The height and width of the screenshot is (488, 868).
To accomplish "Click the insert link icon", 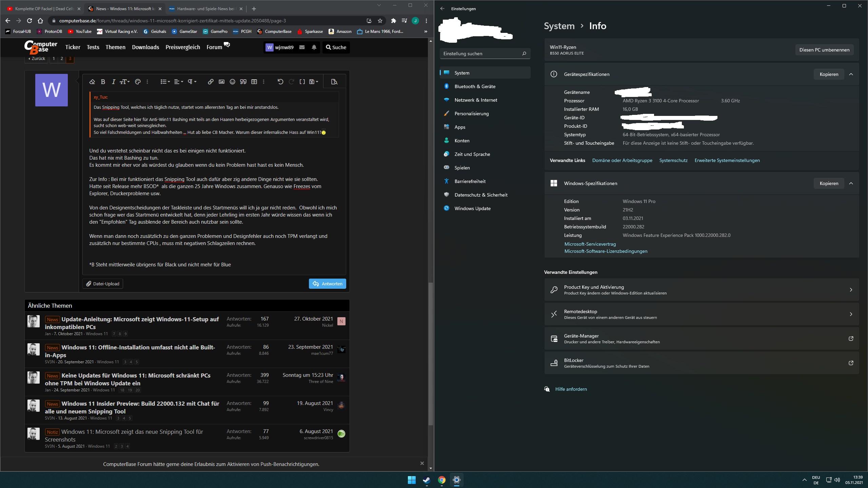I will [211, 82].
